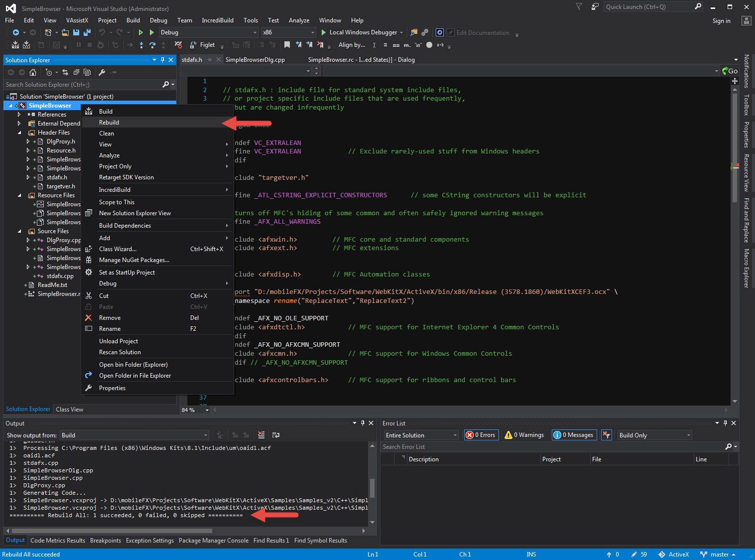755x560 pixels.
Task: Expand the References tree node
Action: (19, 115)
